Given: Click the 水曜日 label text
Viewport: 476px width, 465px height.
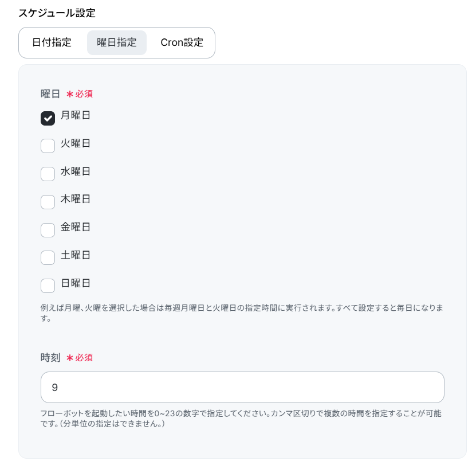Looking at the screenshot, I should 75,171.
